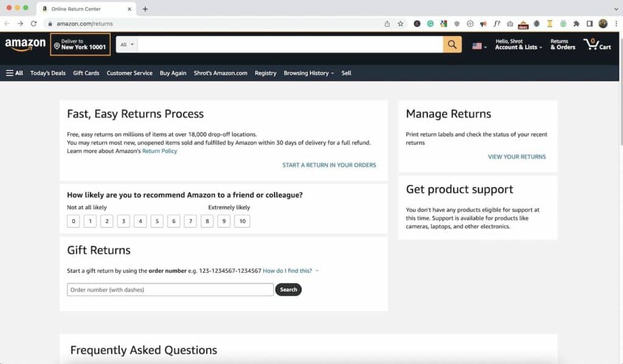This screenshot has height=364, width=623.
Task: Click the orange search magnifier button
Action: coord(452,44)
